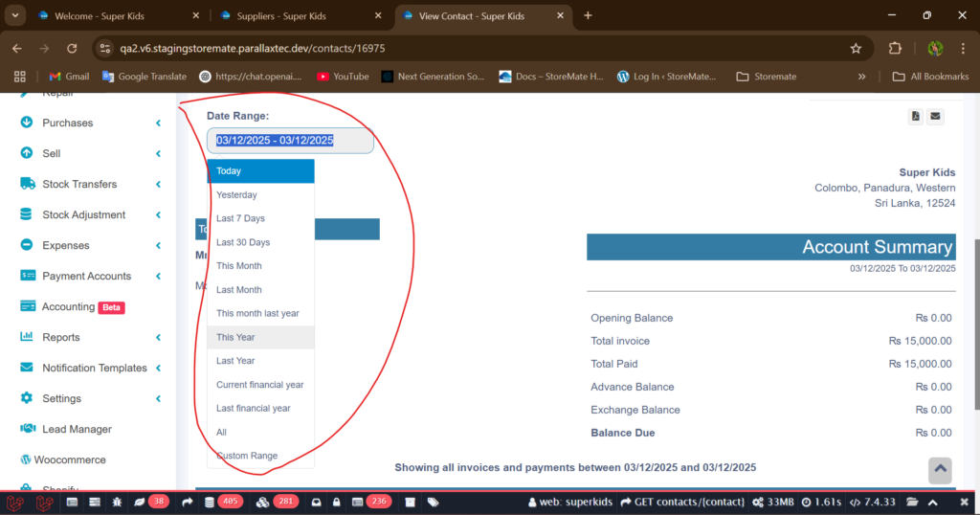Click the scroll-to-top arrow button
This screenshot has width=980, height=515.
click(x=940, y=471)
